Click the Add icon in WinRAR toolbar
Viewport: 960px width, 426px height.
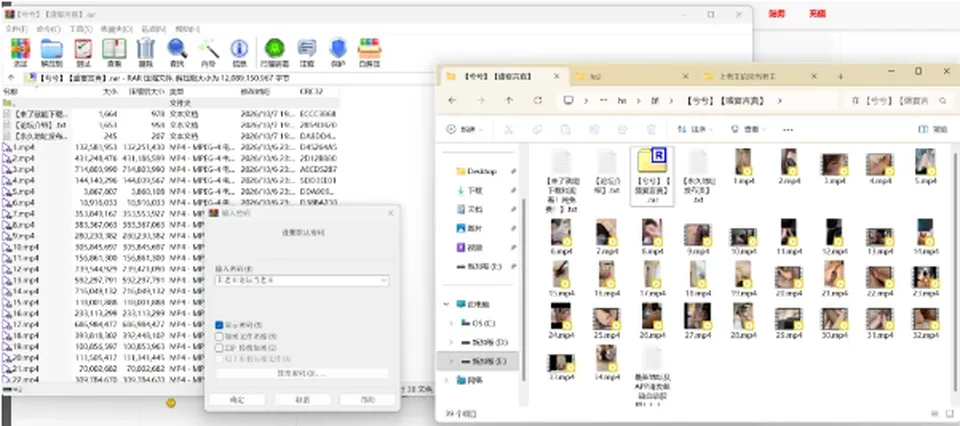(x=20, y=51)
